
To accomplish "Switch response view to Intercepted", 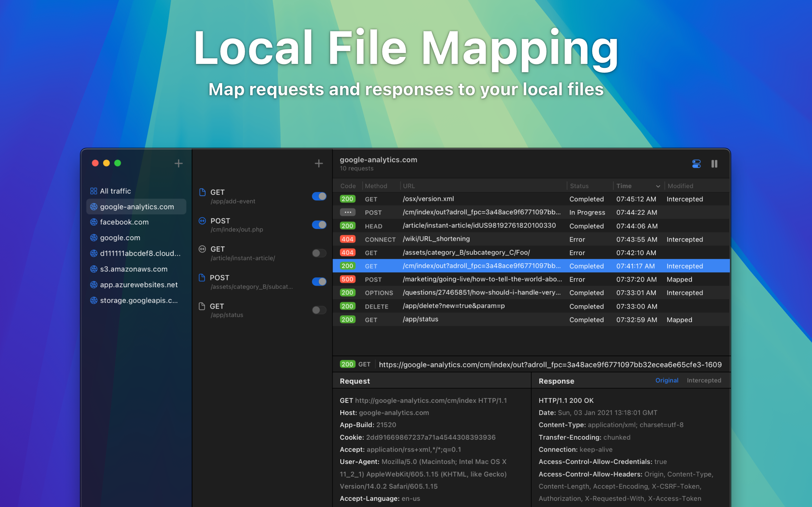I will click(704, 381).
